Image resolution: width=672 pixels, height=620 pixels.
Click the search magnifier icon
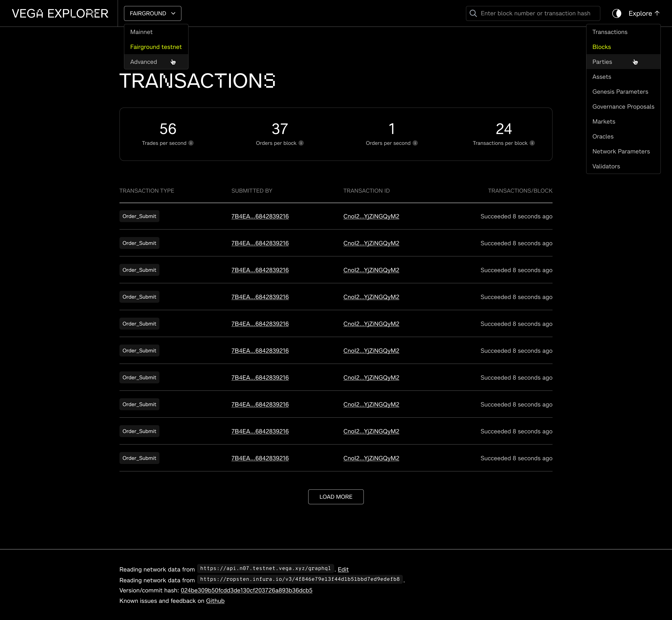tap(473, 13)
